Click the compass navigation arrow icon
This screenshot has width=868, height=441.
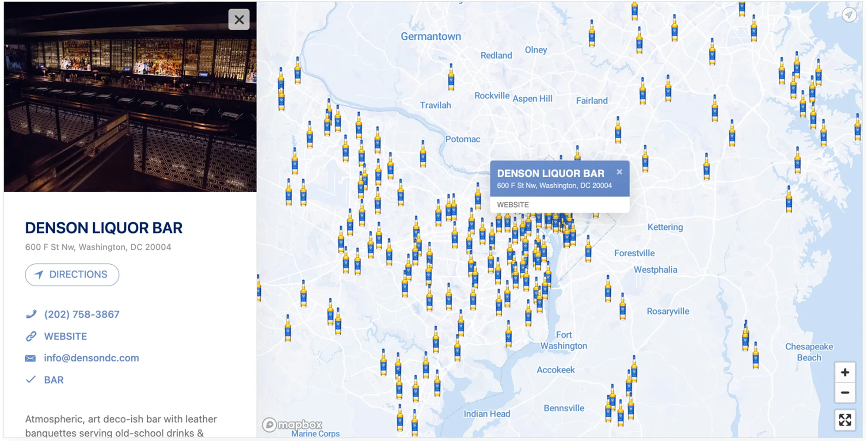point(849,15)
